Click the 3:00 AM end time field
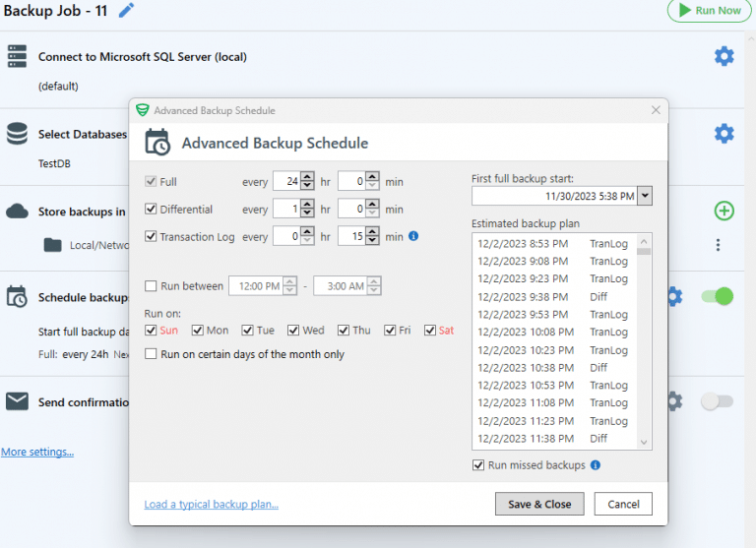Viewport: 756px width, 548px height. point(341,286)
